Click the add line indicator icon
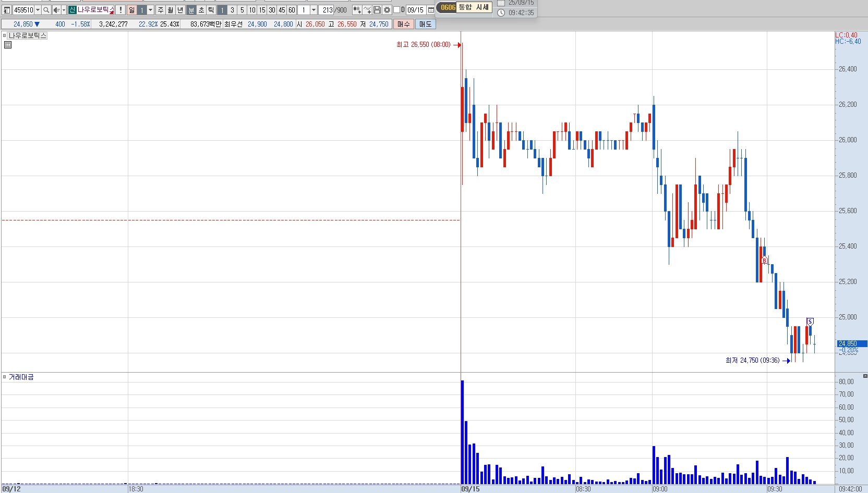The image size is (868, 493). [x=367, y=10]
